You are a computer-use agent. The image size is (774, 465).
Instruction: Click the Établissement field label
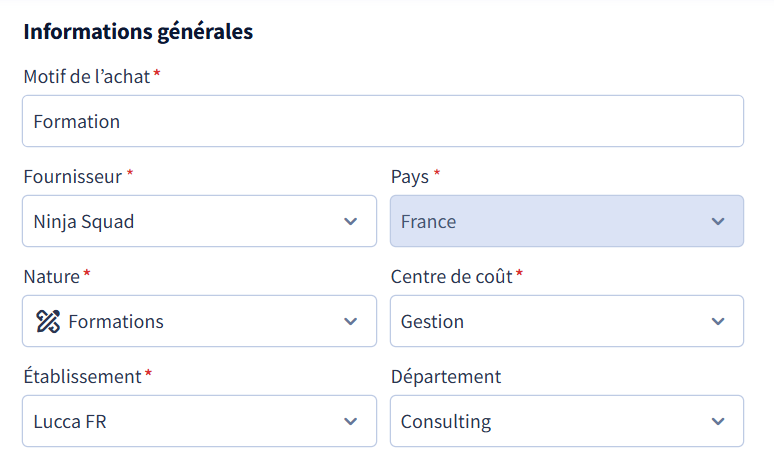82,376
